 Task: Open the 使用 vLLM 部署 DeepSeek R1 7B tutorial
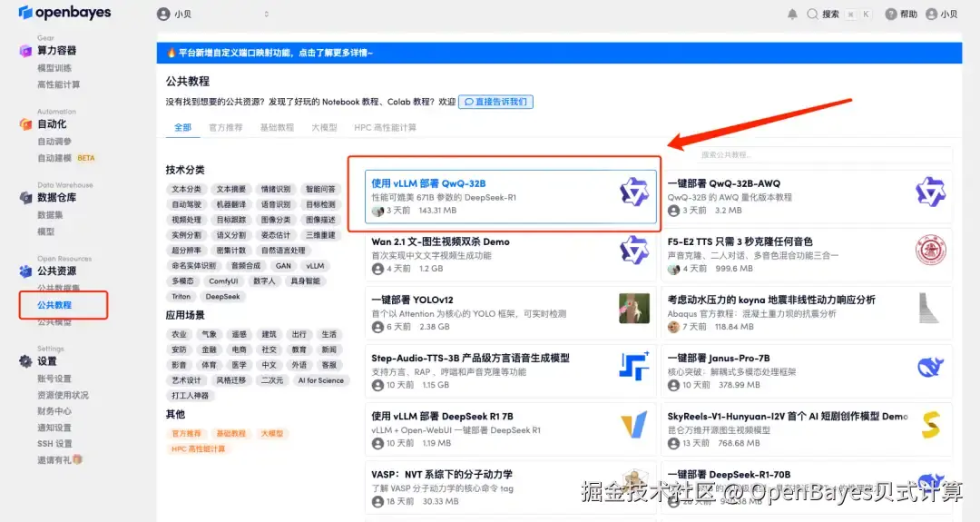pyautogui.click(x=442, y=416)
